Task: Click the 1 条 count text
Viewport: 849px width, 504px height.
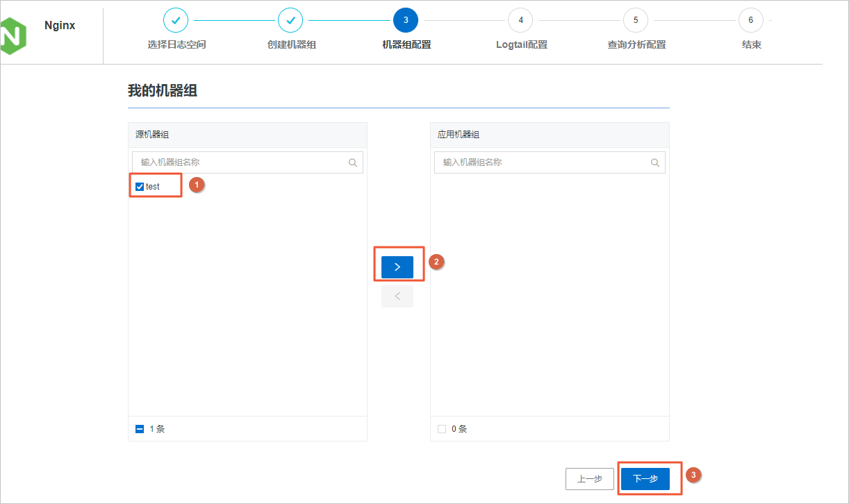Action: 157,429
